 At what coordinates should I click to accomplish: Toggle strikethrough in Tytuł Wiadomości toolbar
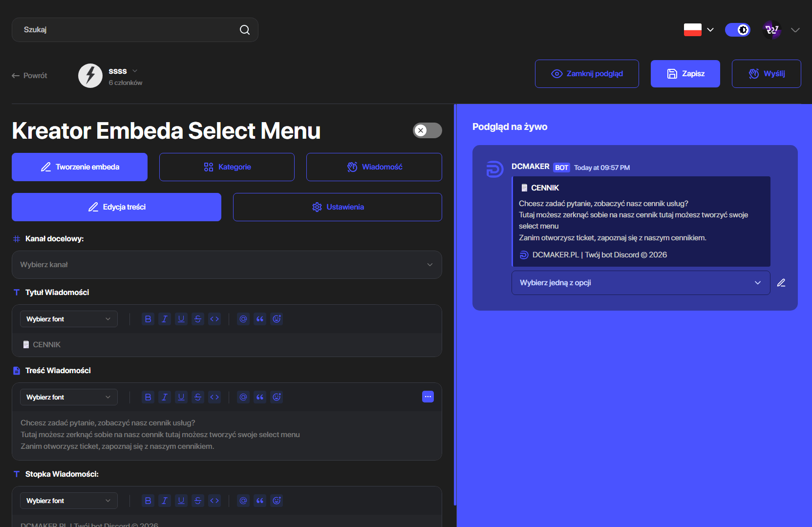[x=198, y=319]
